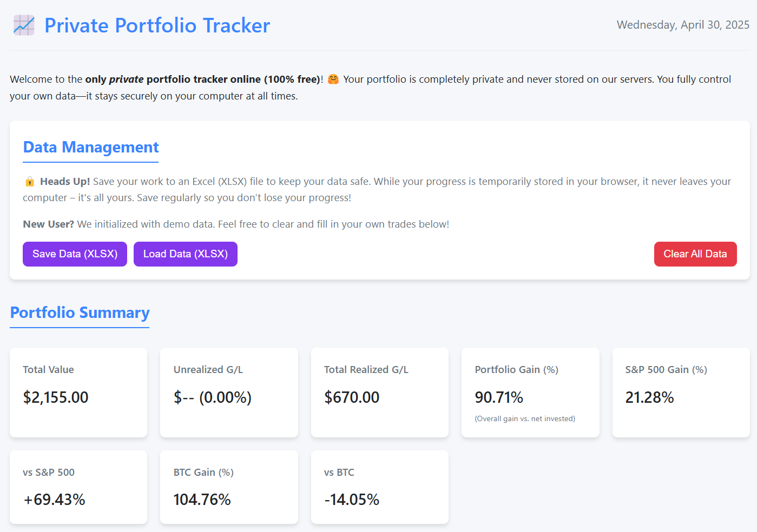Viewport: 757px width, 532px height.
Task: Click the overall gain vs net invested note
Action: point(525,418)
